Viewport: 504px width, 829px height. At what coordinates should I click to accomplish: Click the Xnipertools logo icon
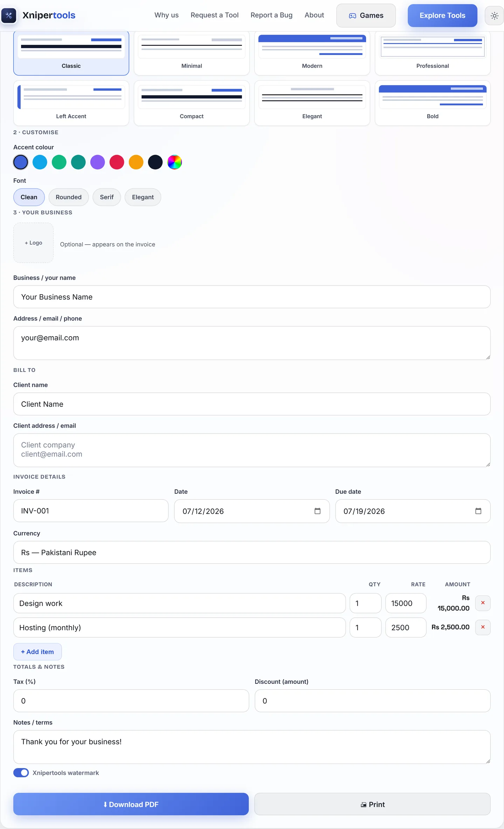[x=9, y=15]
